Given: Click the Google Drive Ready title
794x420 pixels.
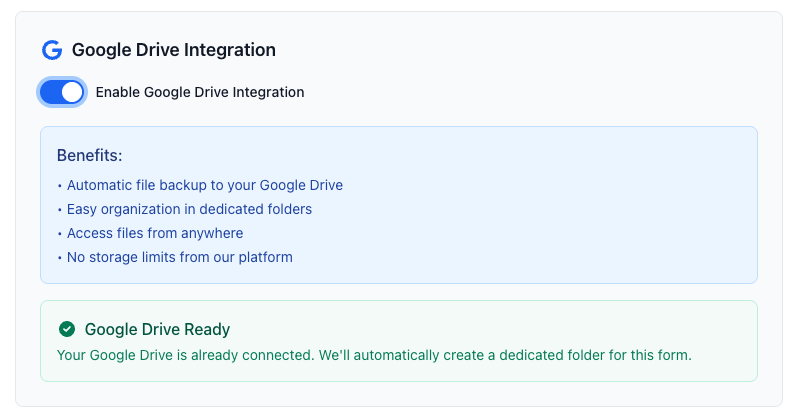Looking at the screenshot, I should pyautogui.click(x=157, y=329).
